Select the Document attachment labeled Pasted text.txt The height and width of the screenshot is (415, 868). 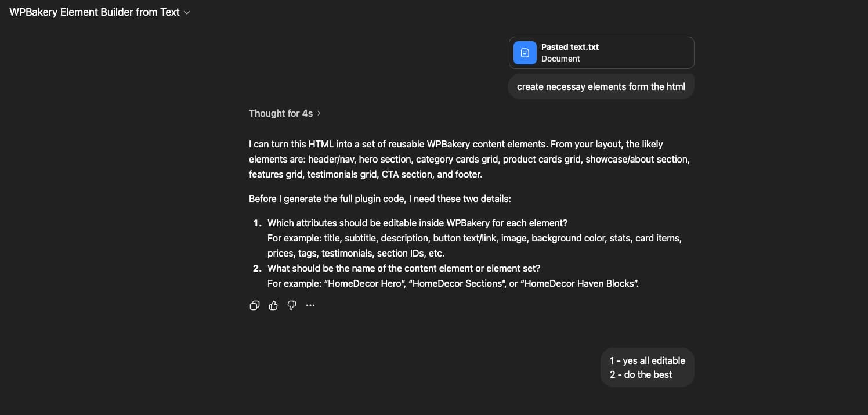[x=601, y=53]
